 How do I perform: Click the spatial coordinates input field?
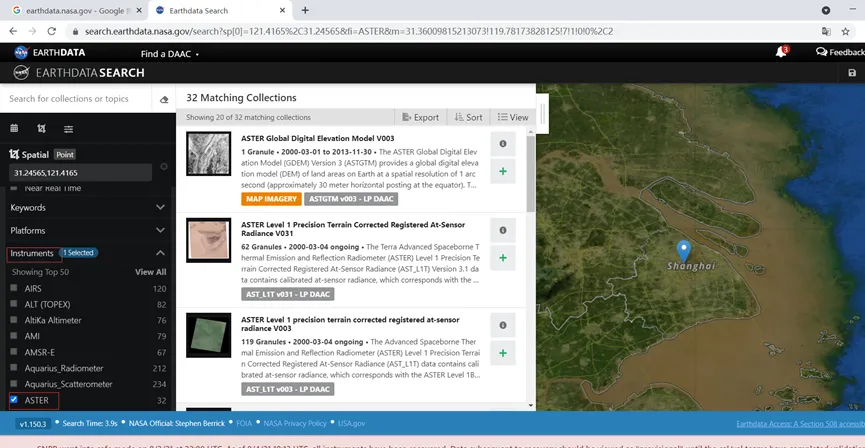(x=81, y=173)
